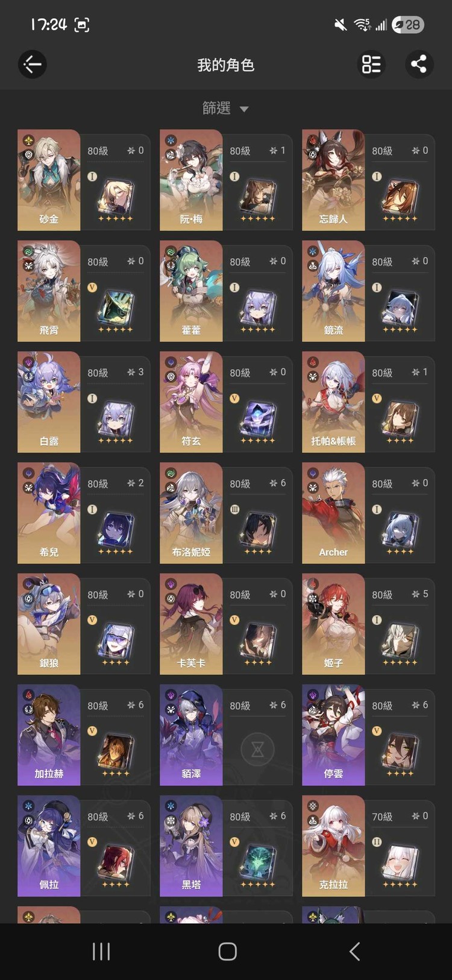Tap Android recent apps button
This screenshot has width=452, height=980.
(101, 952)
